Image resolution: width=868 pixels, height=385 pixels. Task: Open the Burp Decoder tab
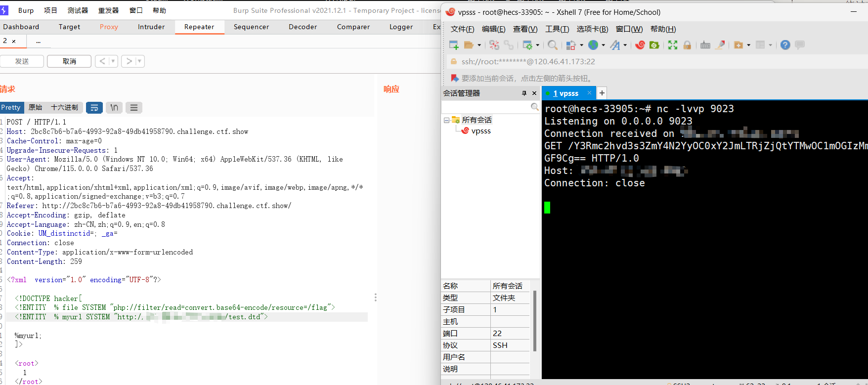[x=303, y=27]
